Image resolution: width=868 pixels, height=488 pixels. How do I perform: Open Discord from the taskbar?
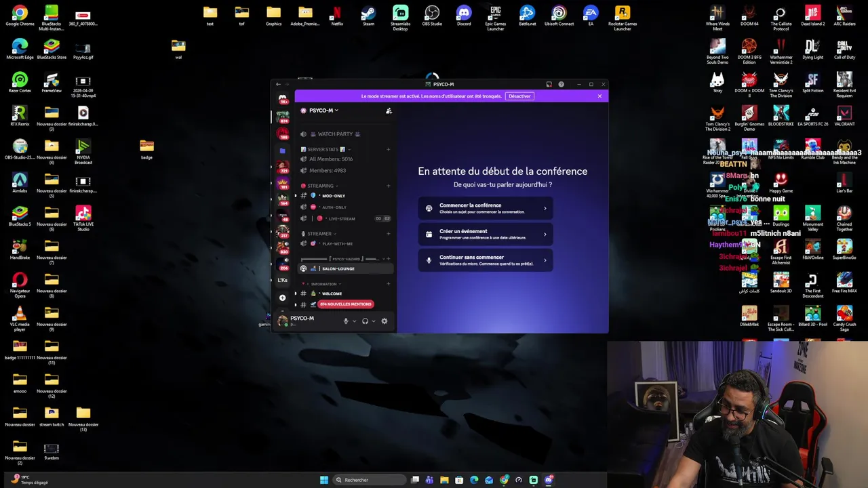549,480
